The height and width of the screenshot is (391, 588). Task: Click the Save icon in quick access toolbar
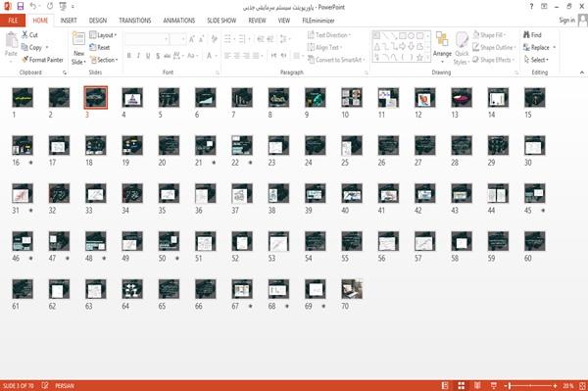click(x=21, y=7)
